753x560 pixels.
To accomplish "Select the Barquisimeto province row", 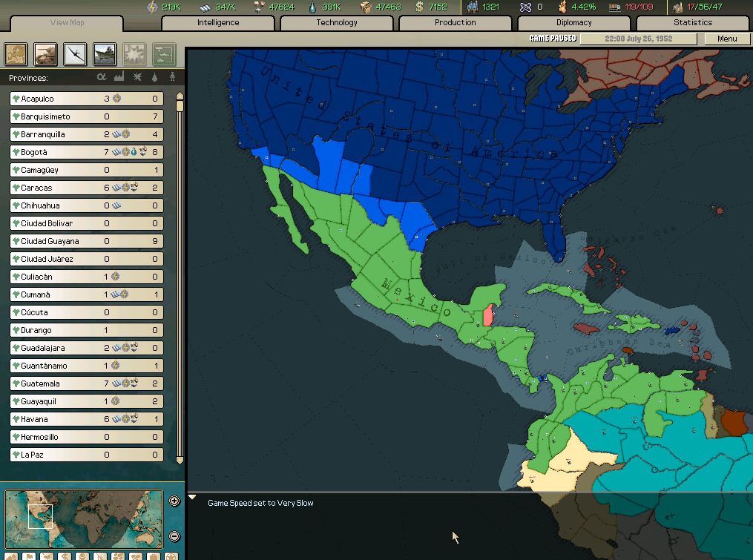I will point(87,116).
